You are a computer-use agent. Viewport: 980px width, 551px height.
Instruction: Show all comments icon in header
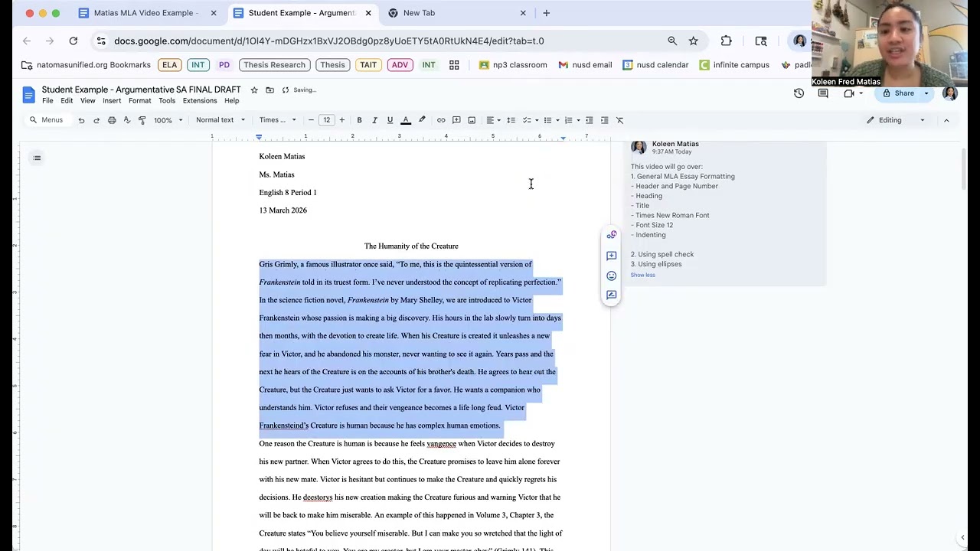823,93
